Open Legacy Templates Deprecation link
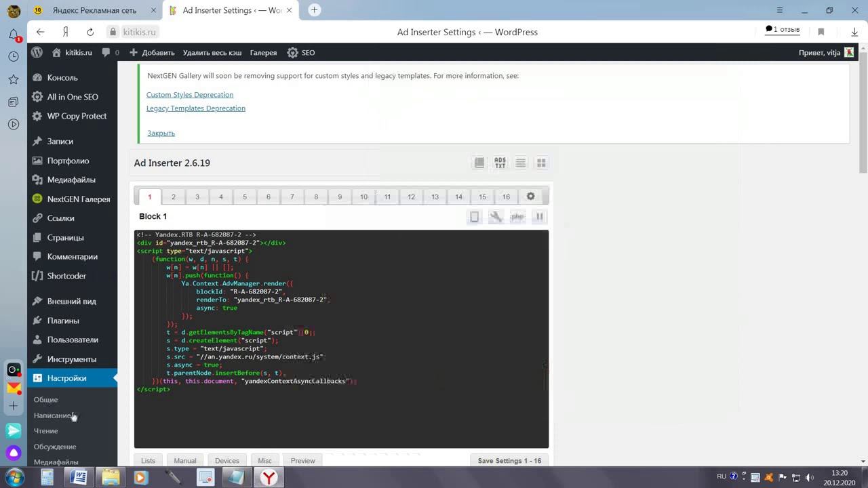The height and width of the screenshot is (488, 868). tap(196, 108)
